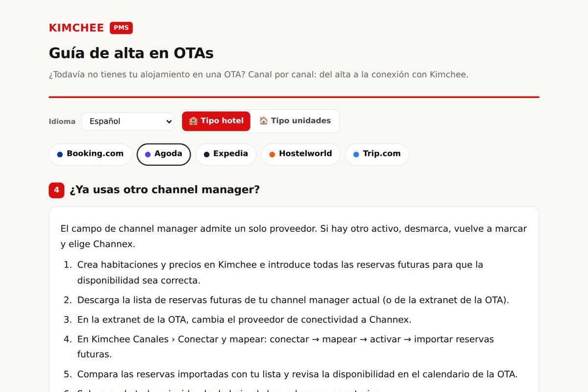Click the KIMCHEE logo text
588x392 pixels.
(76, 28)
